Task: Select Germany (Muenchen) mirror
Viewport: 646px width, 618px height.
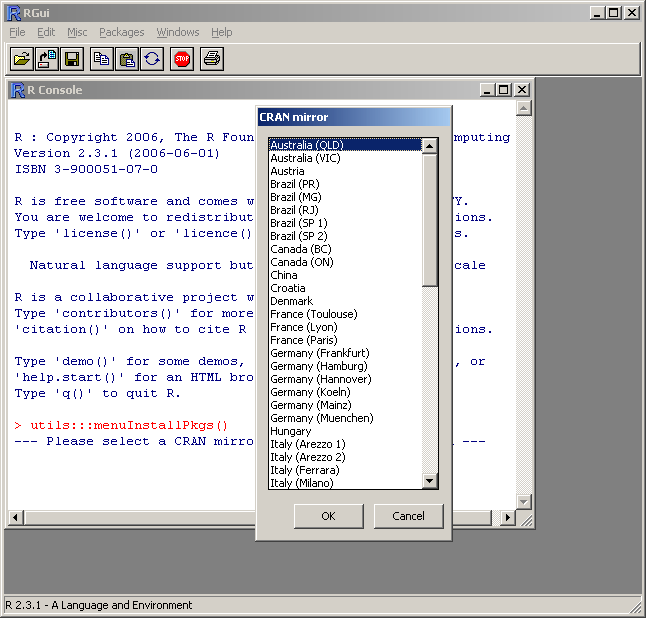Action: [x=345, y=418]
